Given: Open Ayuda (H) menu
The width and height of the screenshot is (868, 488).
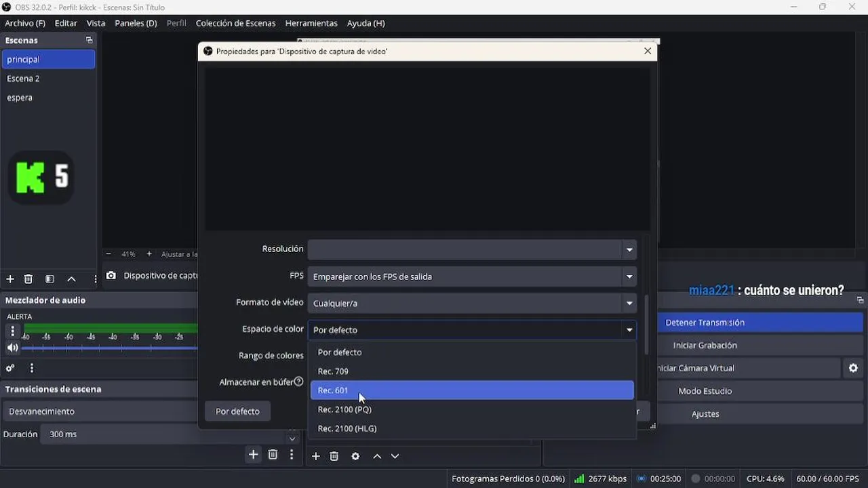Looking at the screenshot, I should (x=366, y=23).
